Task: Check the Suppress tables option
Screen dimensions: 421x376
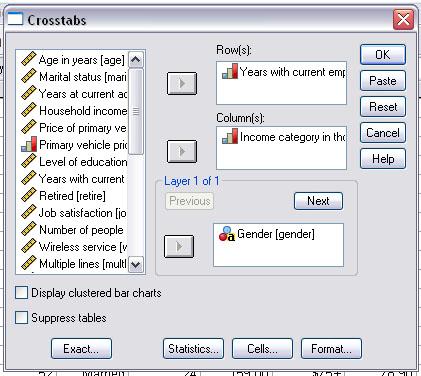Action: (x=22, y=318)
